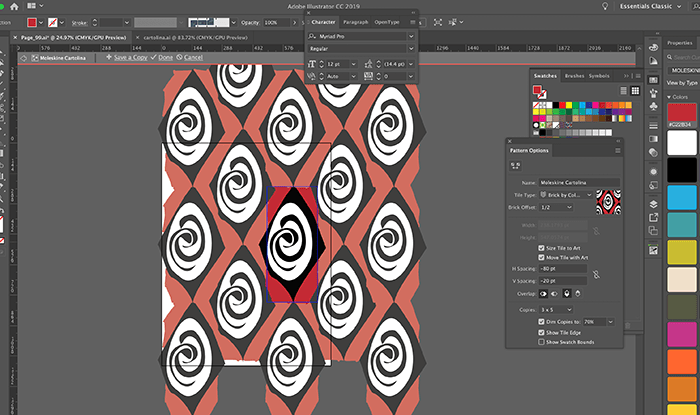Image resolution: width=700 pixels, height=415 pixels.
Task: Open the Tile Type dropdown
Action: point(566,195)
